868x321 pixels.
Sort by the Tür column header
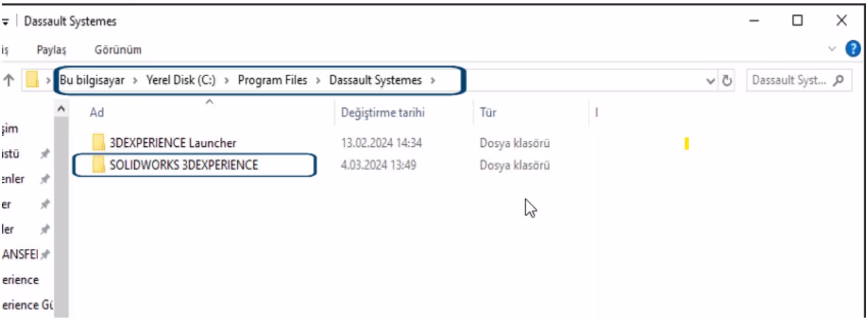[x=487, y=113]
